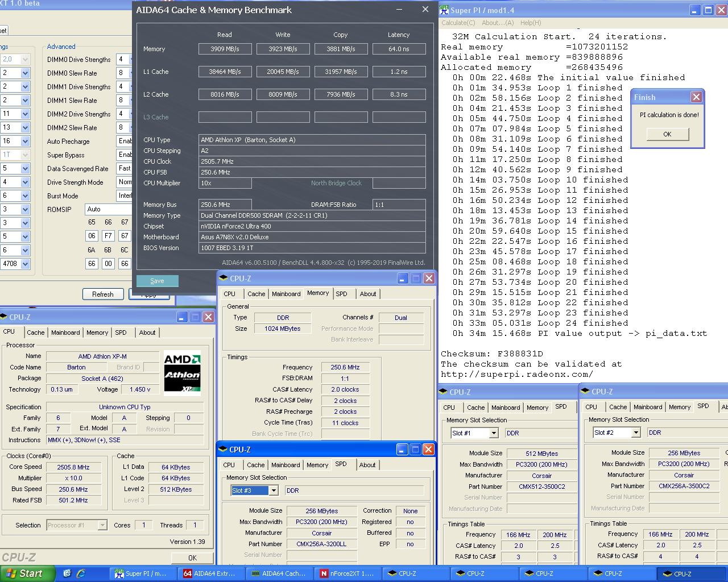
Task: Select SPD tab in CPU-Z Timings window
Action: click(341, 294)
